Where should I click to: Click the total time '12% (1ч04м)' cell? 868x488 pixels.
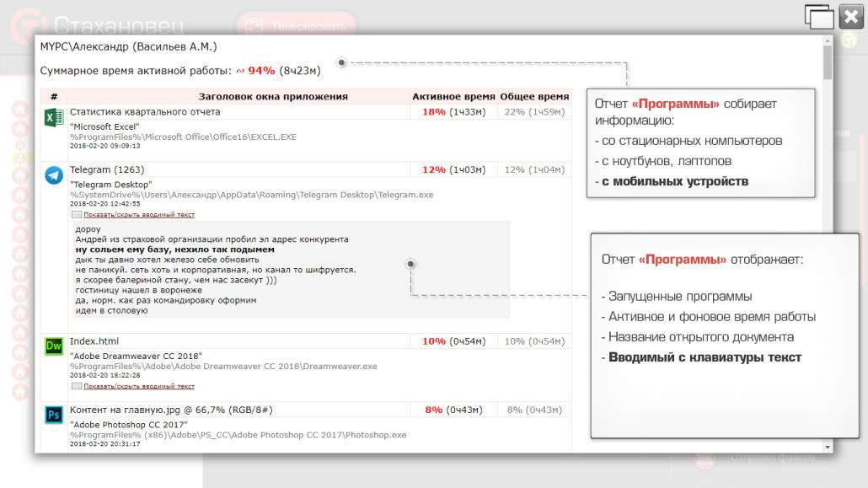tap(534, 169)
